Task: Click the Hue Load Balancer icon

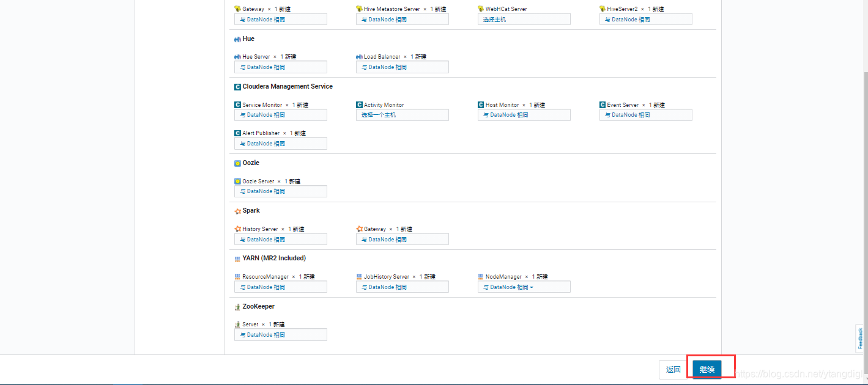Action: pyautogui.click(x=359, y=57)
